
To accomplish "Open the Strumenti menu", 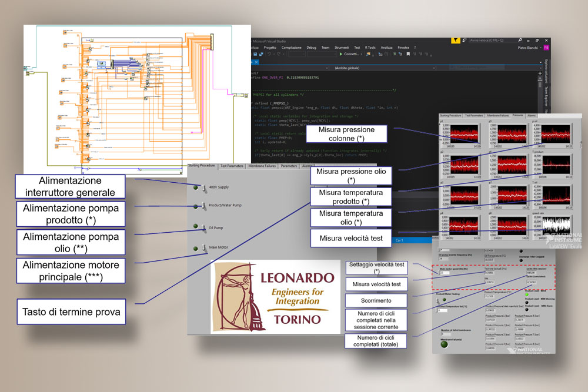I will pyautogui.click(x=342, y=48).
